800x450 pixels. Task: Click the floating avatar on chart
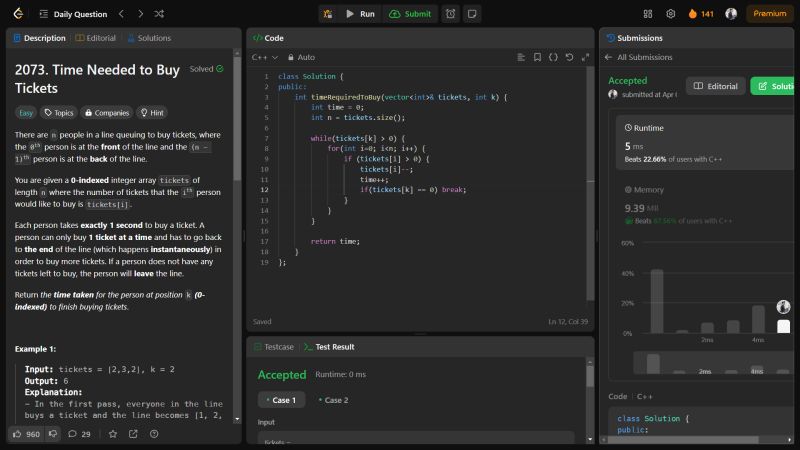click(783, 307)
